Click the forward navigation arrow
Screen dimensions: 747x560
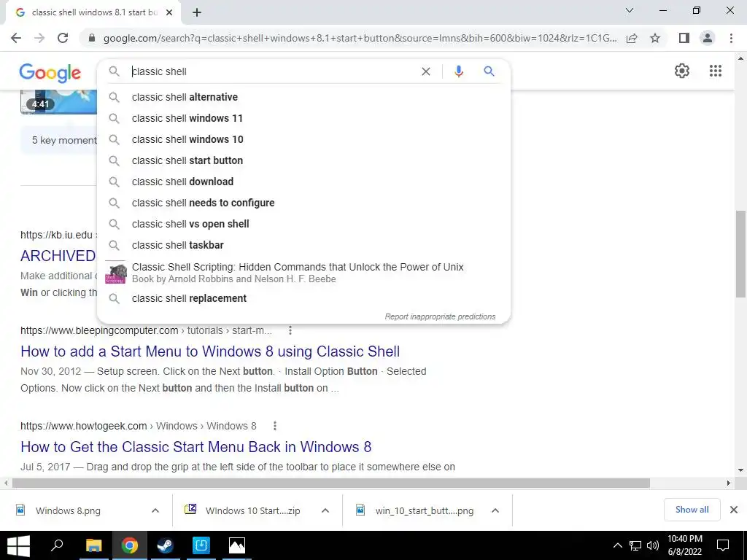[39, 38]
